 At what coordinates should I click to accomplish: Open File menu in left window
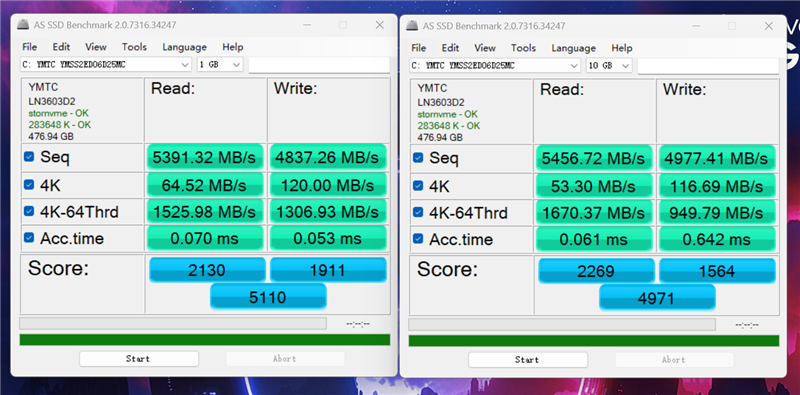tap(30, 47)
